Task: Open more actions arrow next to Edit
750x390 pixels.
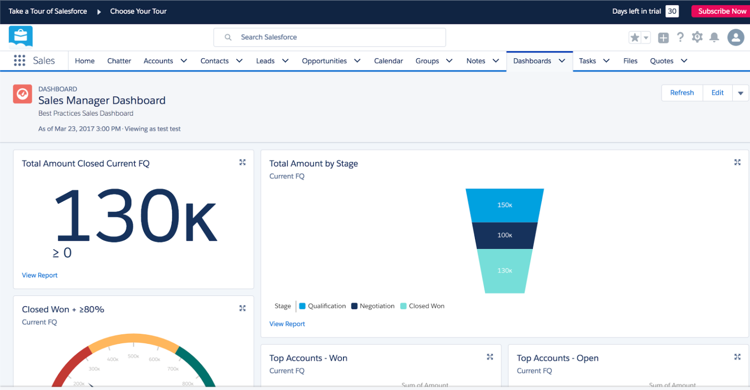Action: tap(740, 93)
